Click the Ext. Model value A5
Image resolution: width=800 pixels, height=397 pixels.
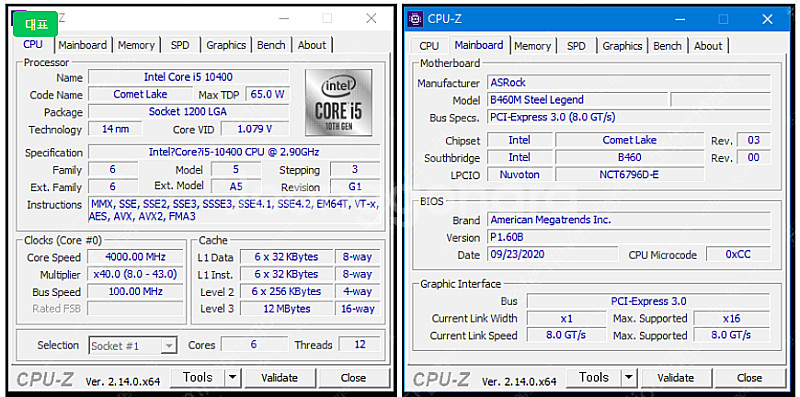pyautogui.click(x=236, y=186)
